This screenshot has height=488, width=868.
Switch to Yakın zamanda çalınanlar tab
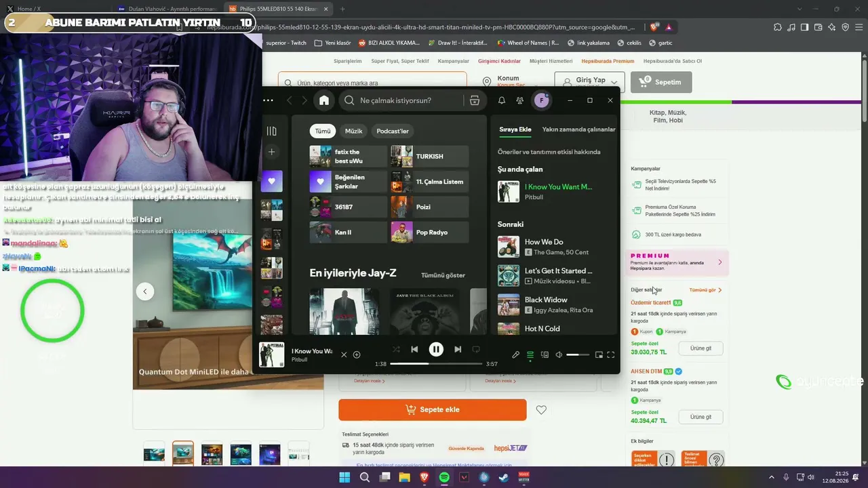pos(579,129)
